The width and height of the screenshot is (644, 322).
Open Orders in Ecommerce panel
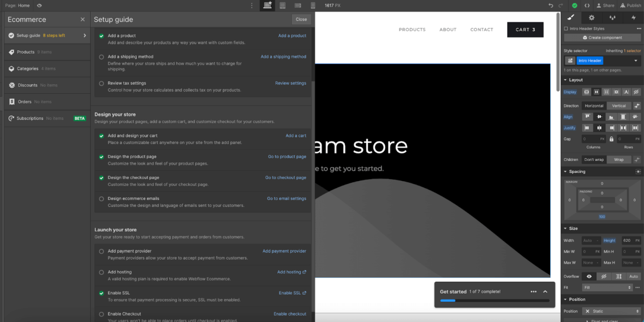[x=47, y=102]
